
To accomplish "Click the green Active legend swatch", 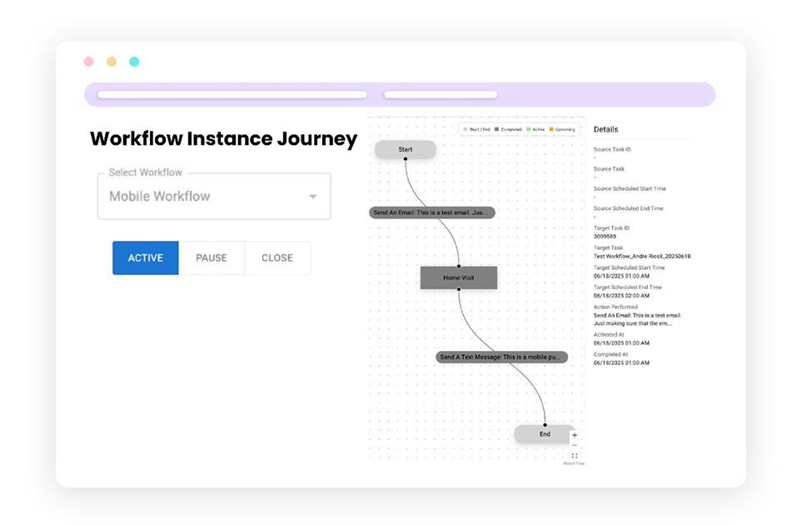I will pos(528,129).
